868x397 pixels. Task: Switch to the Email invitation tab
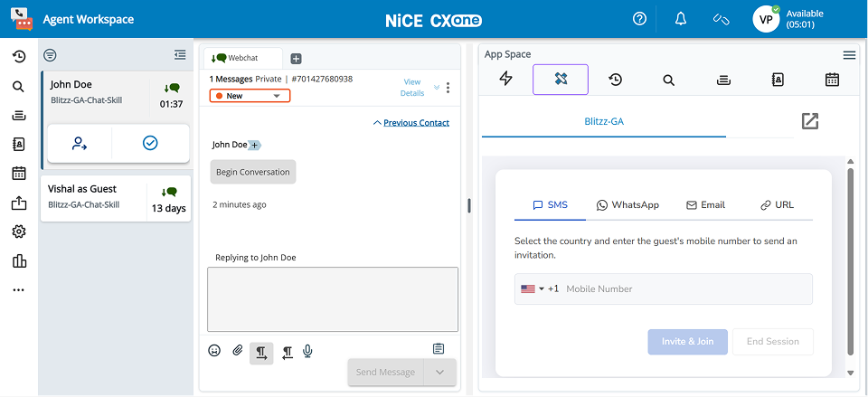tap(705, 205)
